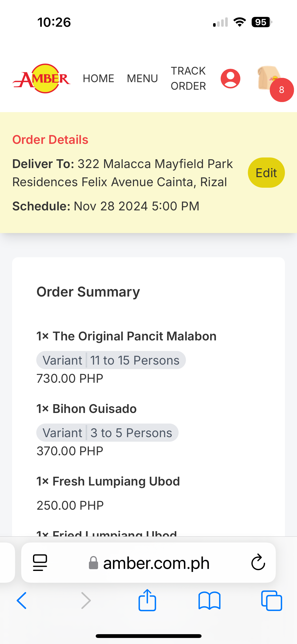Open Safari bookmarks book icon

click(209, 600)
